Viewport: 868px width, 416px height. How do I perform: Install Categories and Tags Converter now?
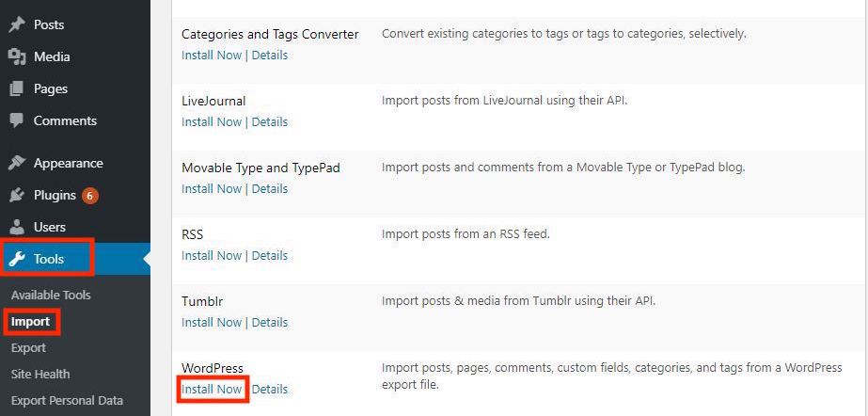(212, 55)
